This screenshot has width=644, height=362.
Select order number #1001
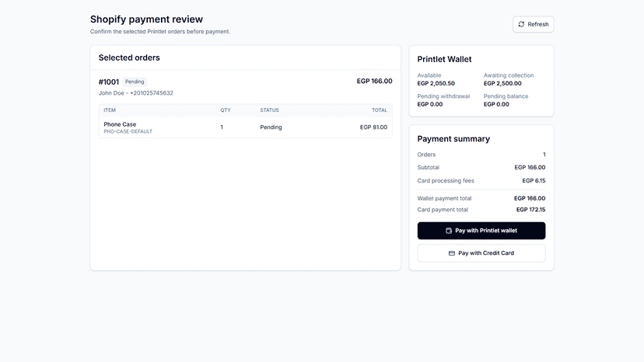coord(109,82)
